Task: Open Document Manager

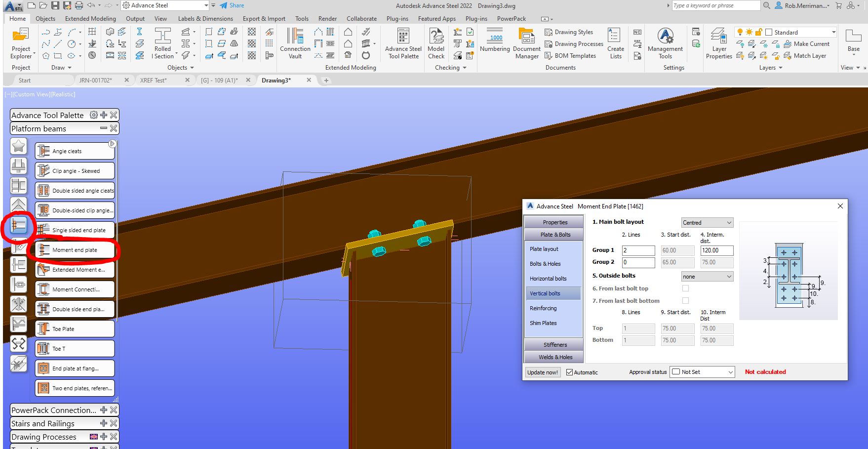Action: click(527, 43)
